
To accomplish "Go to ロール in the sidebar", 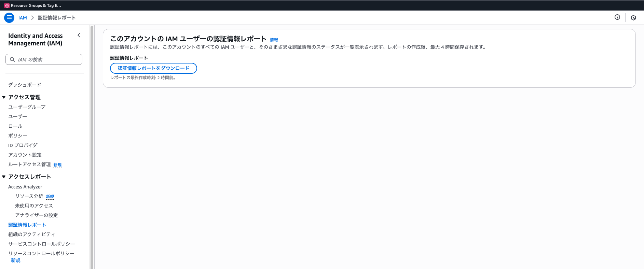I will tap(15, 126).
